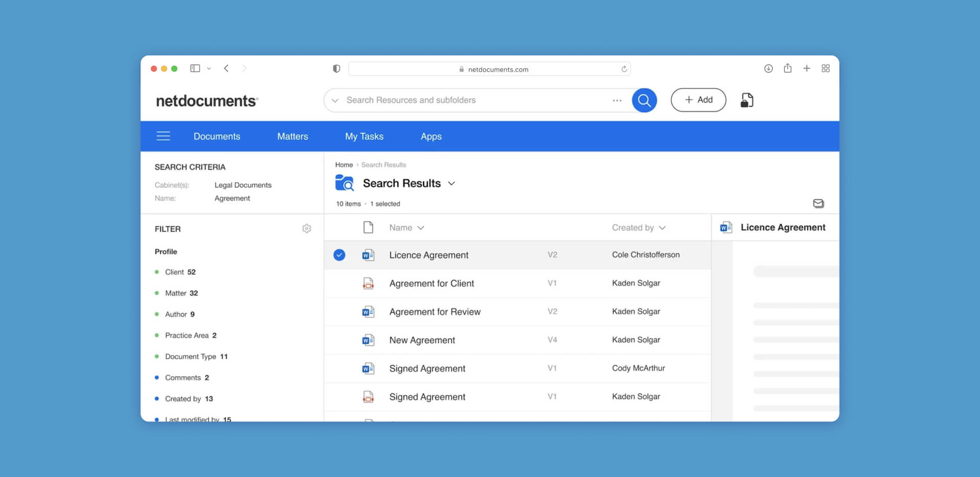980x477 pixels.
Task: Switch to the Matters tab
Action: click(292, 136)
